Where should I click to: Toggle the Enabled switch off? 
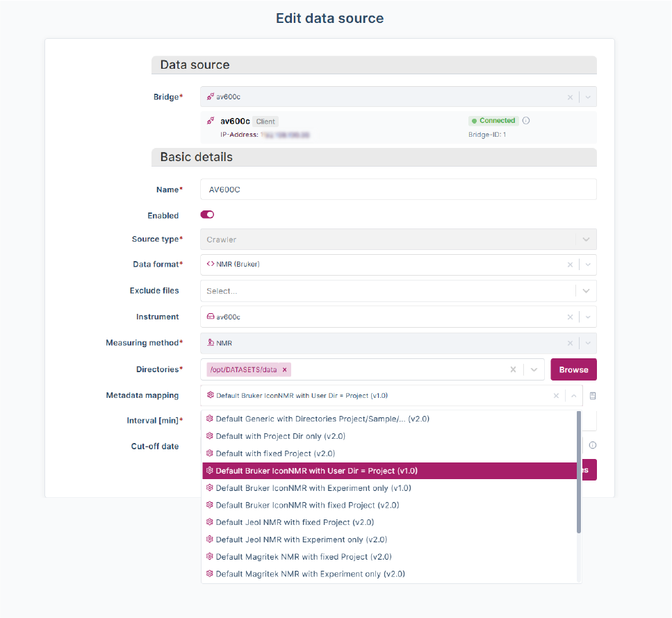point(207,215)
